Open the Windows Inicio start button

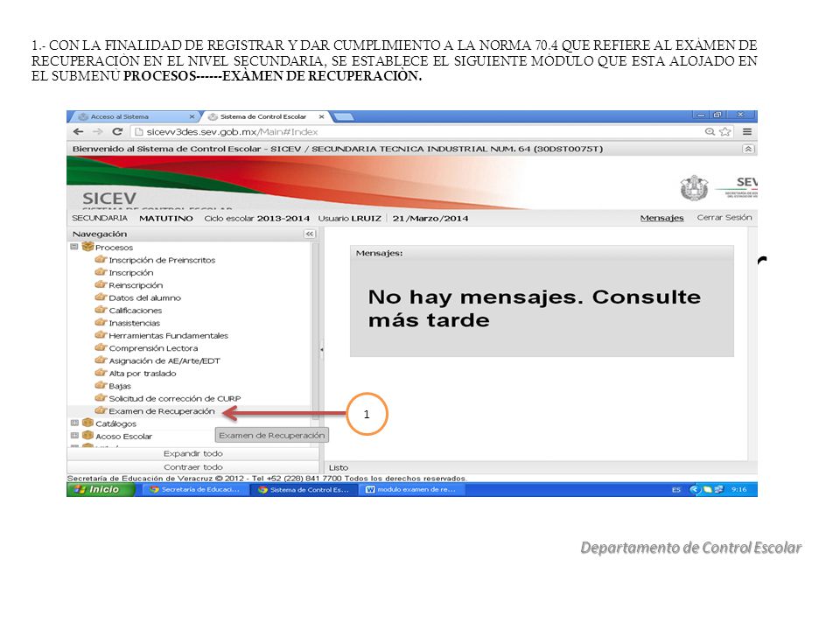coord(100,490)
